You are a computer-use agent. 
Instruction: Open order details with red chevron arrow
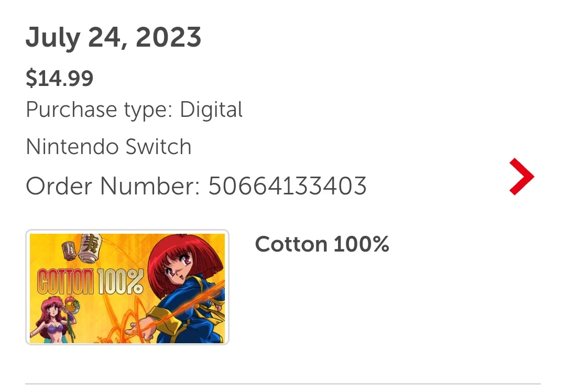[521, 177]
